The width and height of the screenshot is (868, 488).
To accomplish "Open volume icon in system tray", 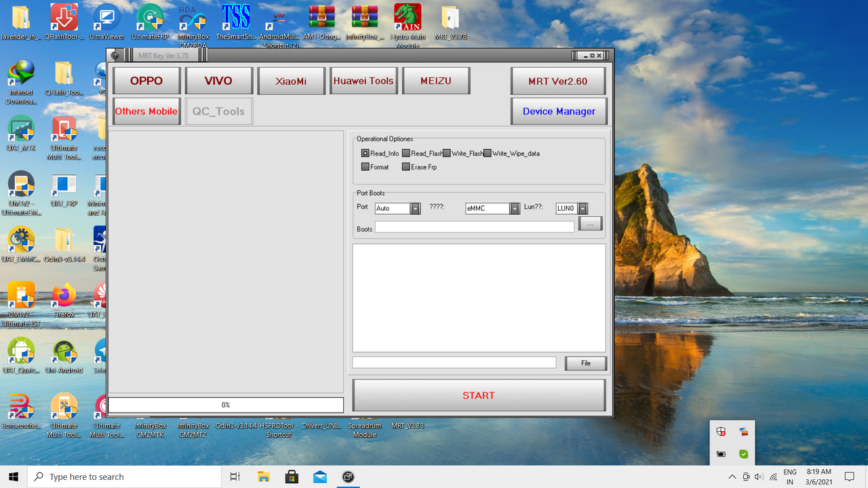I will point(759,476).
